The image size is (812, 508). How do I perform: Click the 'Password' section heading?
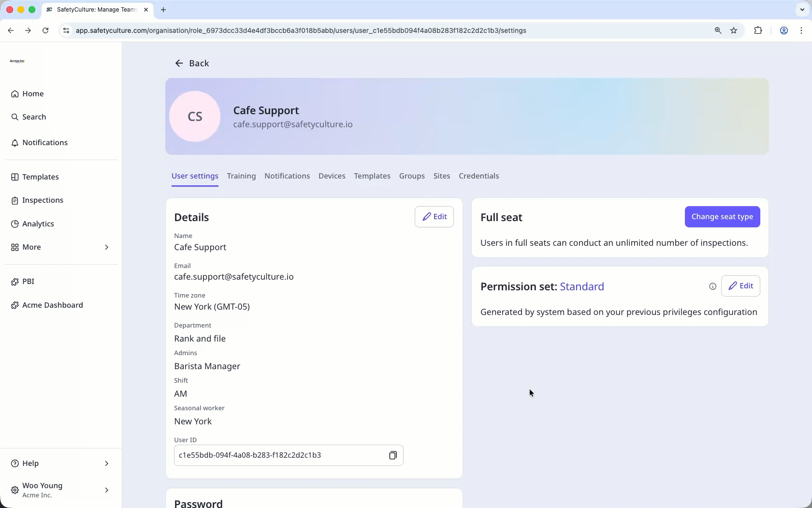[198, 503]
